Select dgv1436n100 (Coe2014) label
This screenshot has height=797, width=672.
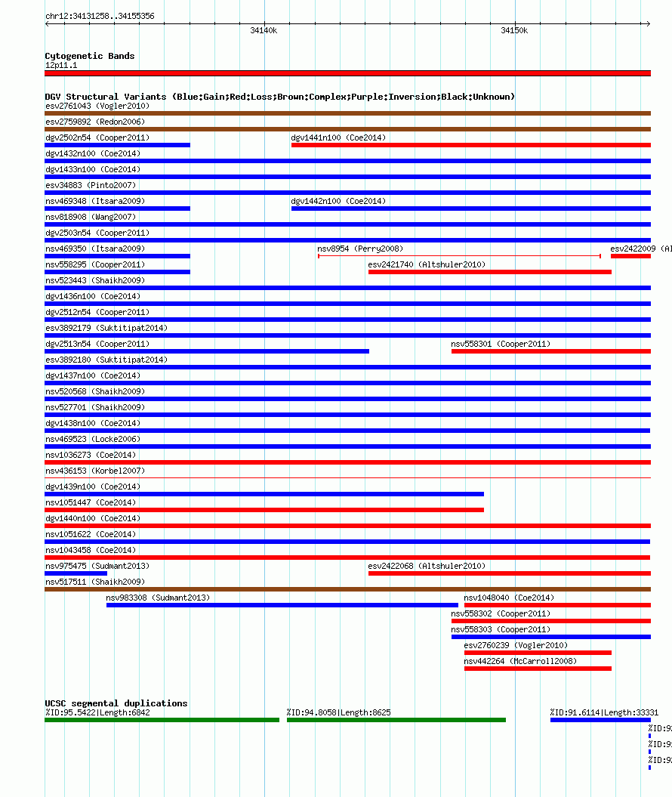tap(93, 296)
